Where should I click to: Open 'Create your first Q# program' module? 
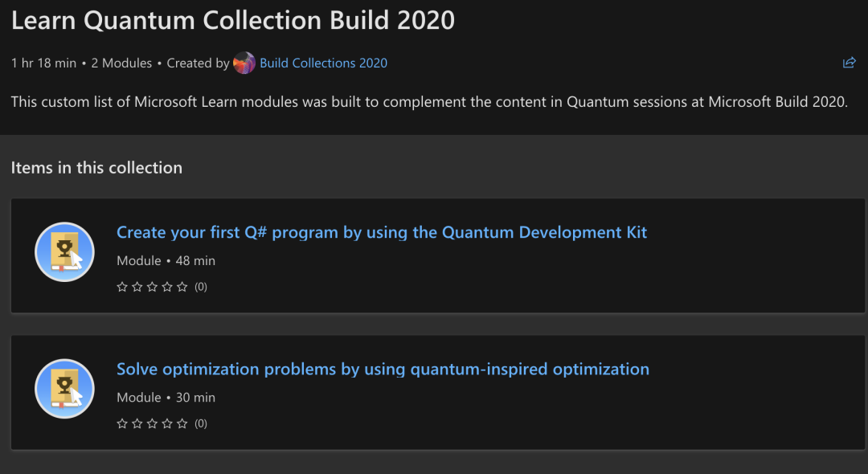coord(382,232)
